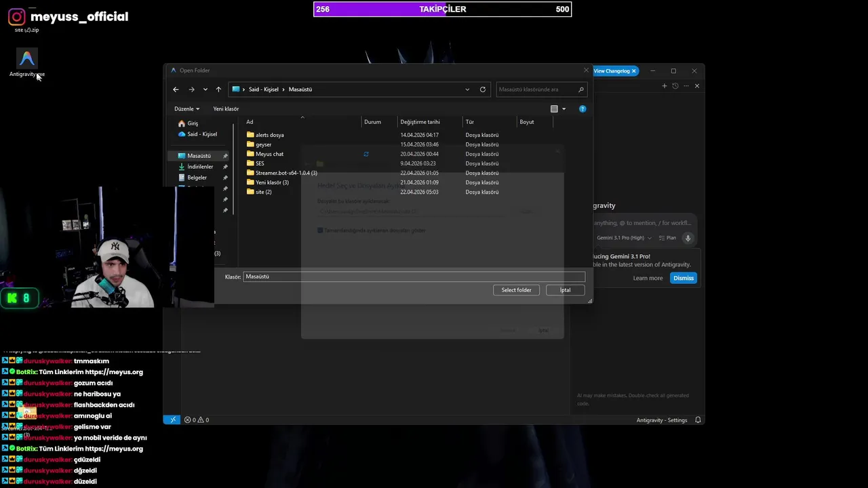The width and height of the screenshot is (868, 488).
Task: Dismiss the View Changelog badge with its X
Action: coord(634,71)
